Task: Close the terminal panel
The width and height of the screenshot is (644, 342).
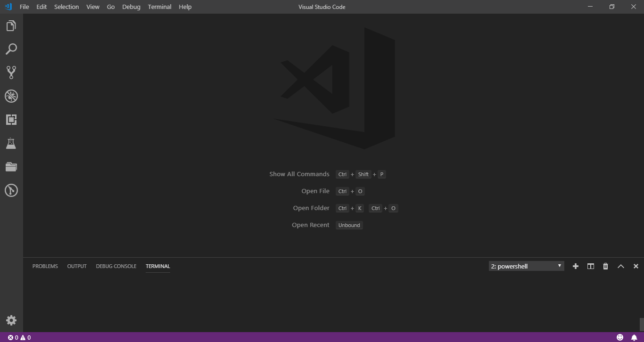Action: pos(636,266)
